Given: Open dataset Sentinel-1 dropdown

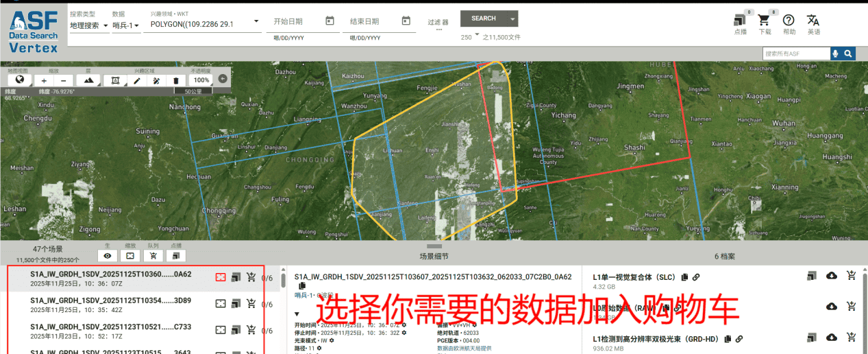Looking at the screenshot, I should click(x=126, y=25).
